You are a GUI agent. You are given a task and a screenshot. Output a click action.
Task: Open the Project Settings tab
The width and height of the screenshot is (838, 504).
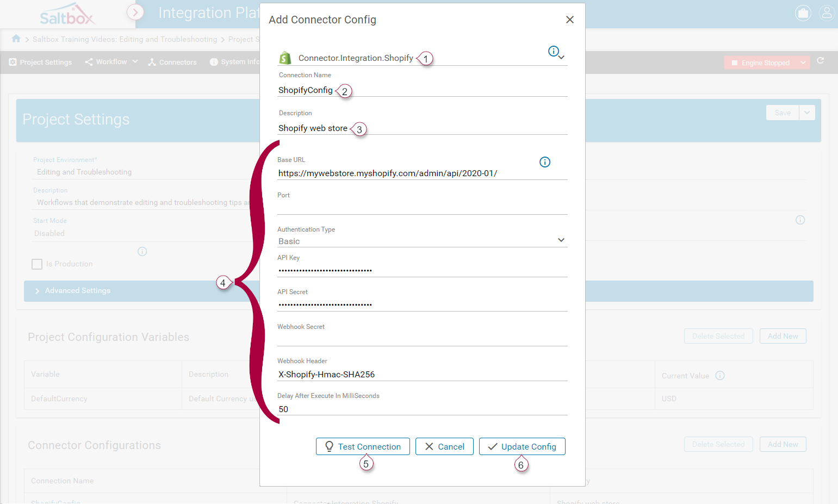(40, 62)
